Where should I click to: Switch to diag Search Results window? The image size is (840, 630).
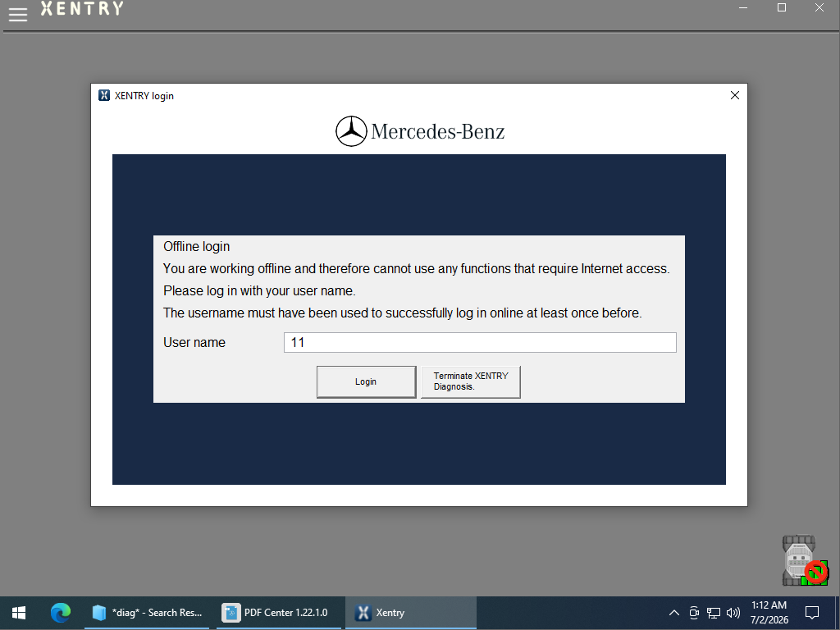pos(147,612)
